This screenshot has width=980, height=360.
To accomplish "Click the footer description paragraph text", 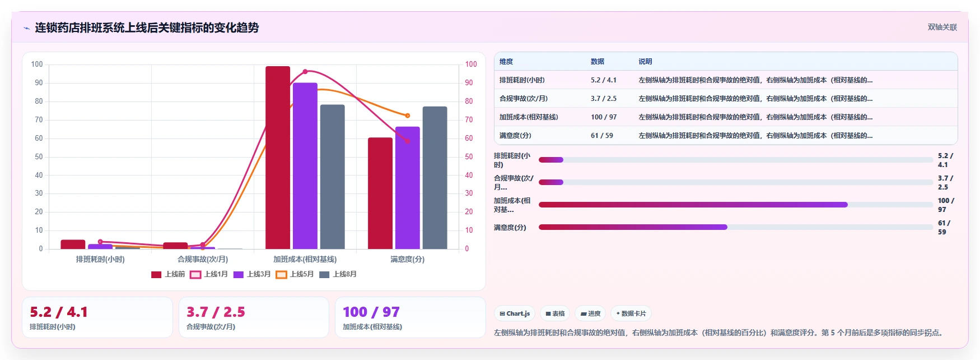I will coord(720,333).
